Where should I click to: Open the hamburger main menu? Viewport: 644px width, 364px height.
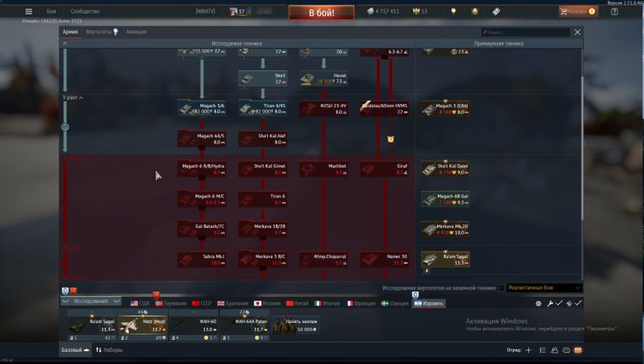(x=29, y=11)
